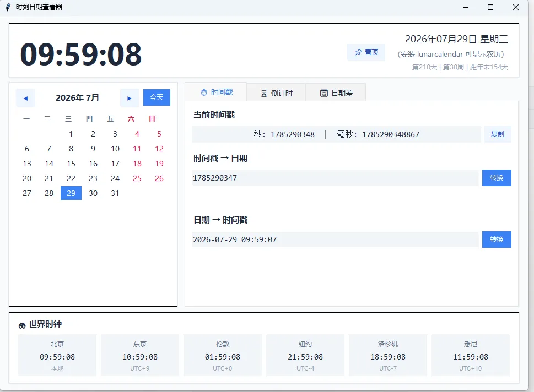Click the date input field 2026-07-29 09:59:07
534x392 pixels.
[335, 239]
